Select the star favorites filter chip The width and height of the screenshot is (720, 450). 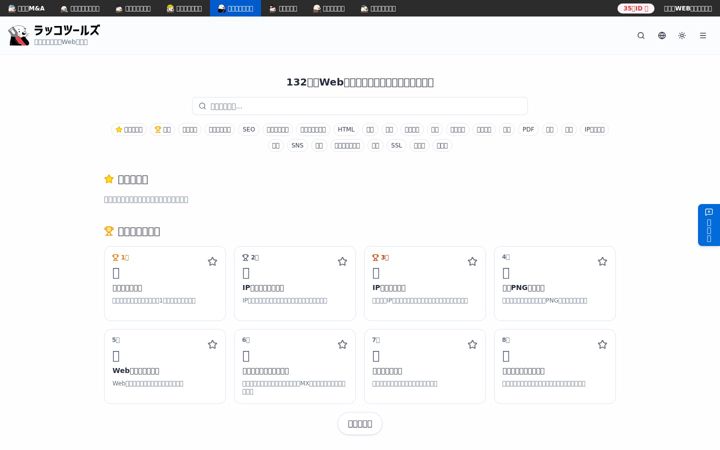[129, 129]
